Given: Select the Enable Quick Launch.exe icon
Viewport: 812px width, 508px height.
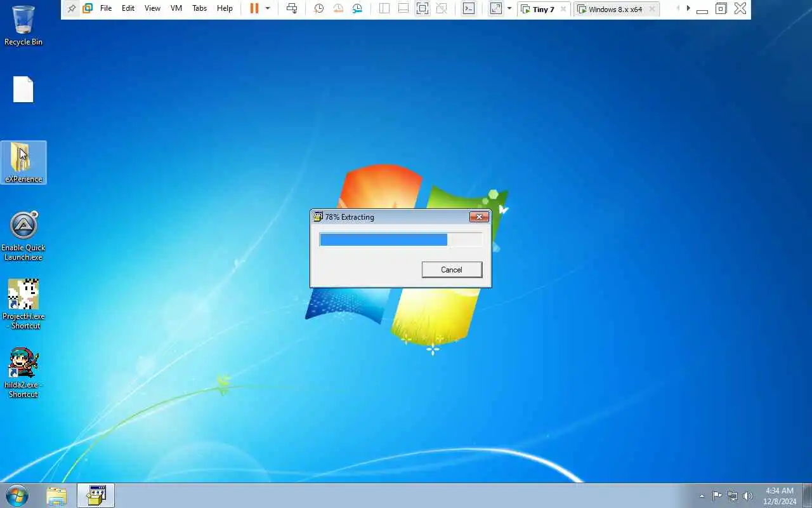Looking at the screenshot, I should [x=23, y=236].
